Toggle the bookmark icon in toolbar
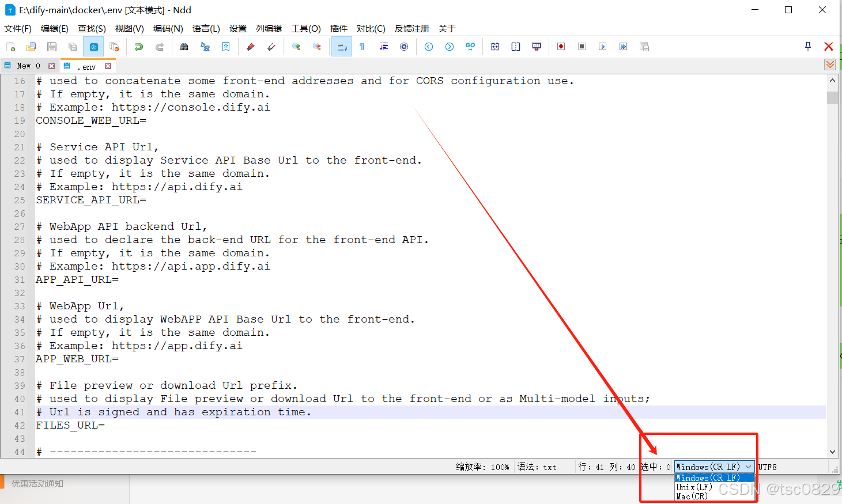The width and height of the screenshot is (842, 504). coord(226,47)
